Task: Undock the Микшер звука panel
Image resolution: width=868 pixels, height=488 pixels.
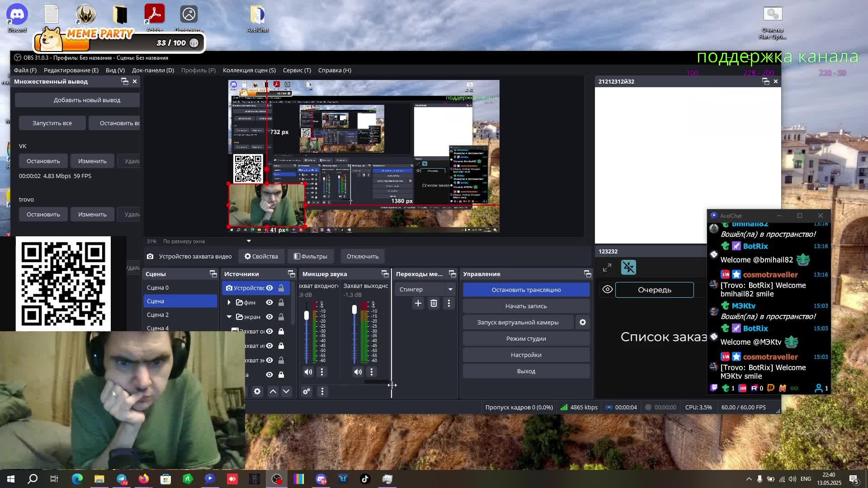Action: coord(385,274)
